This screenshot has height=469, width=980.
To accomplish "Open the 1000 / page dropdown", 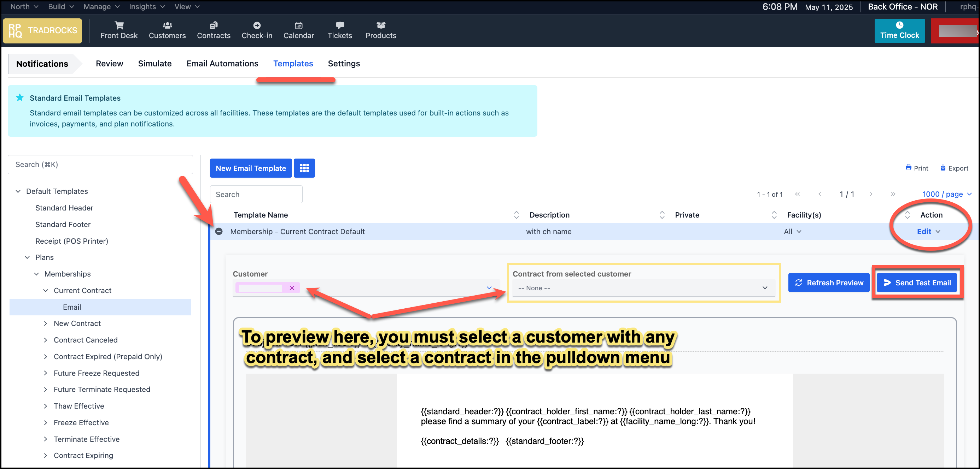I will [x=947, y=194].
